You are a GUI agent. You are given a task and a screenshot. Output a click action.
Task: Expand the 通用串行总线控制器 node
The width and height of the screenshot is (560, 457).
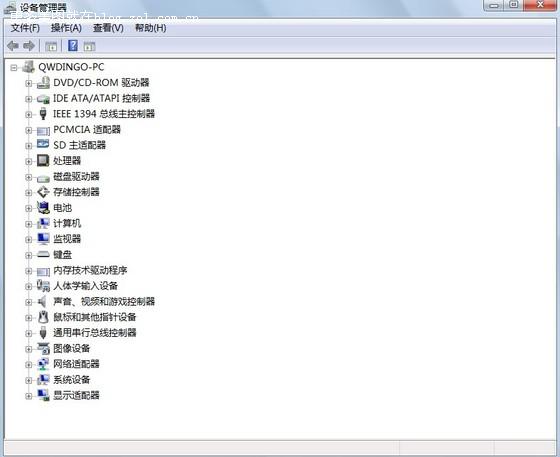tap(29, 333)
